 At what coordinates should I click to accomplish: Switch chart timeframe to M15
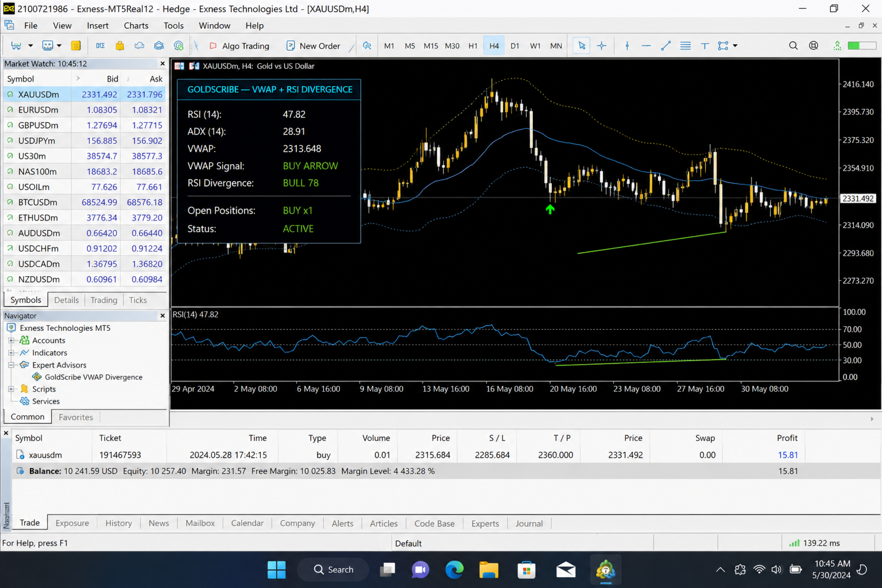pos(431,46)
